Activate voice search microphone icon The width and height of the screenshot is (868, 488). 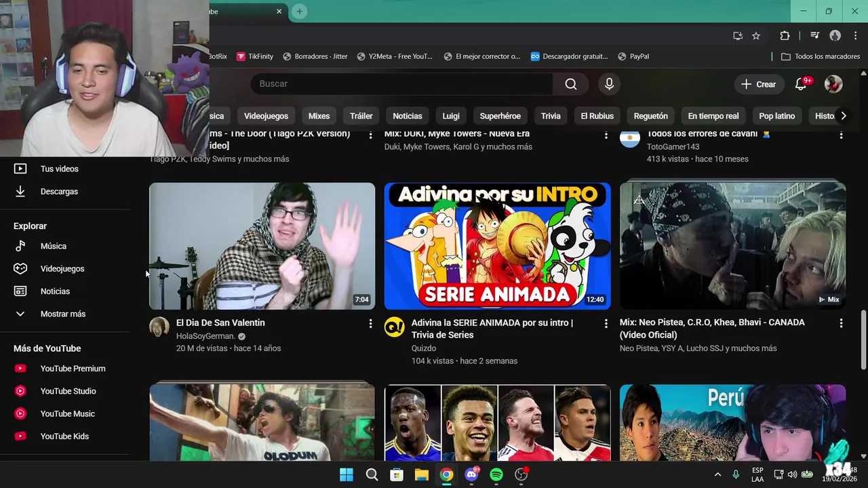point(609,84)
